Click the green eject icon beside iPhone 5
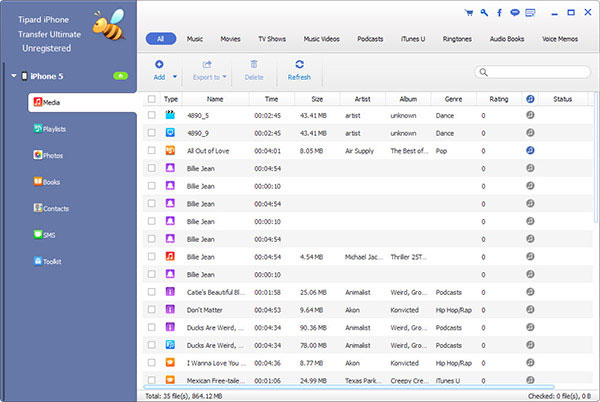Image resolution: width=600 pixels, height=402 pixels. [121, 76]
